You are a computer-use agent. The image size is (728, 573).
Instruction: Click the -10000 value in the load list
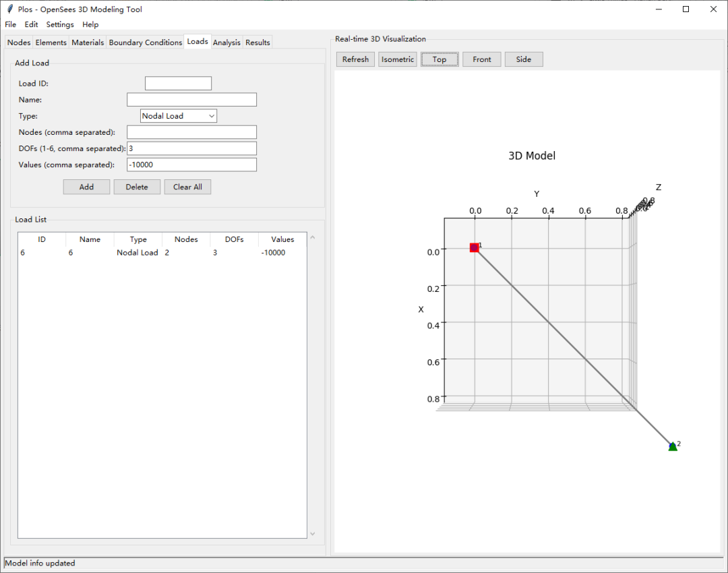(x=273, y=253)
